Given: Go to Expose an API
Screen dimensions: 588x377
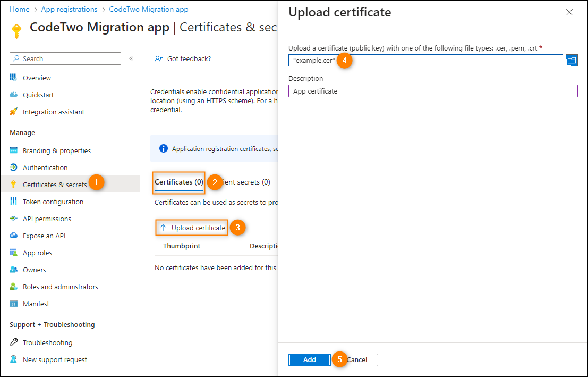Looking at the screenshot, I should click(44, 236).
